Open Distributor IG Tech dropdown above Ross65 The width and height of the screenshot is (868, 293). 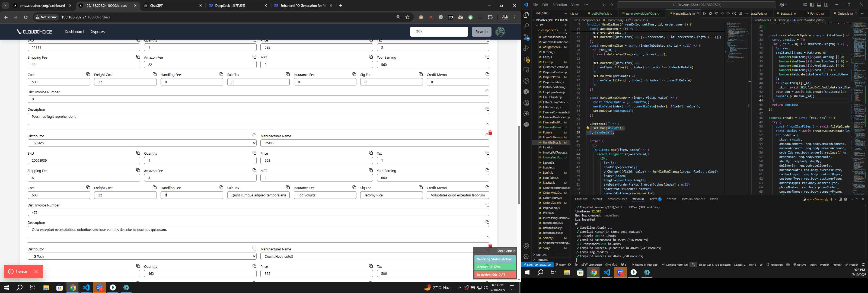(x=142, y=143)
